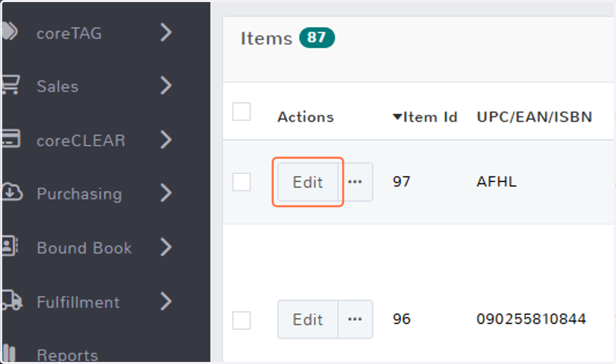The image size is (616, 364).
Task: Click the UPC/EAN/ISBN column header
Action: (534, 117)
